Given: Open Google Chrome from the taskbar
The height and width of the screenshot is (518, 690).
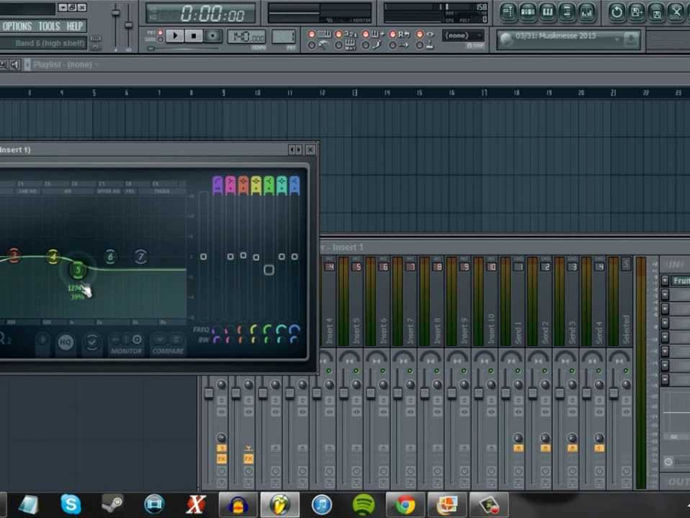Looking at the screenshot, I should [405, 504].
